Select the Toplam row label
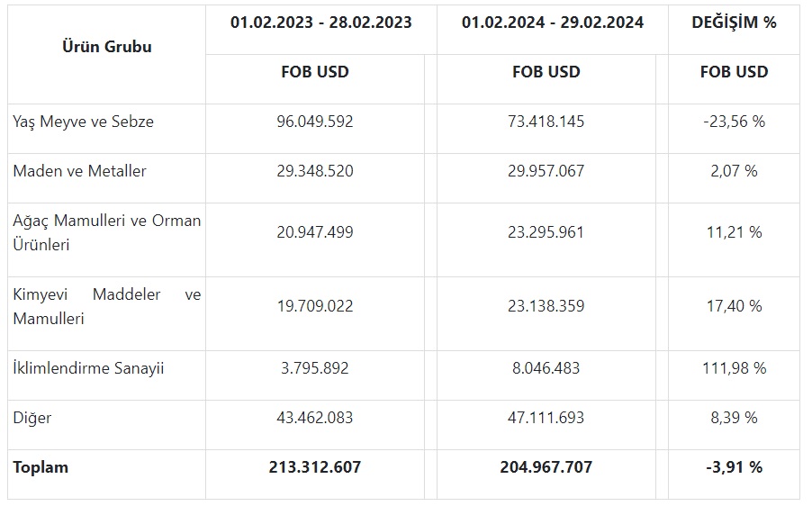The image size is (812, 506). click(41, 467)
